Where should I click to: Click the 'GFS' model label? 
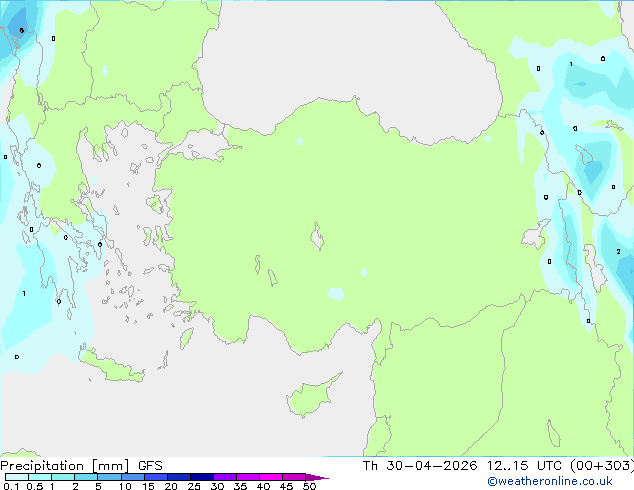coord(150,466)
